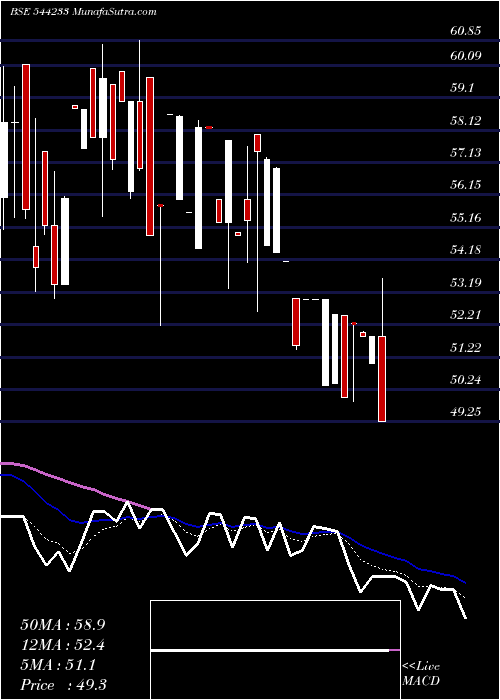Click the Price : 49.3 readout
The image size is (500, 700).
pyautogui.click(x=63, y=685)
